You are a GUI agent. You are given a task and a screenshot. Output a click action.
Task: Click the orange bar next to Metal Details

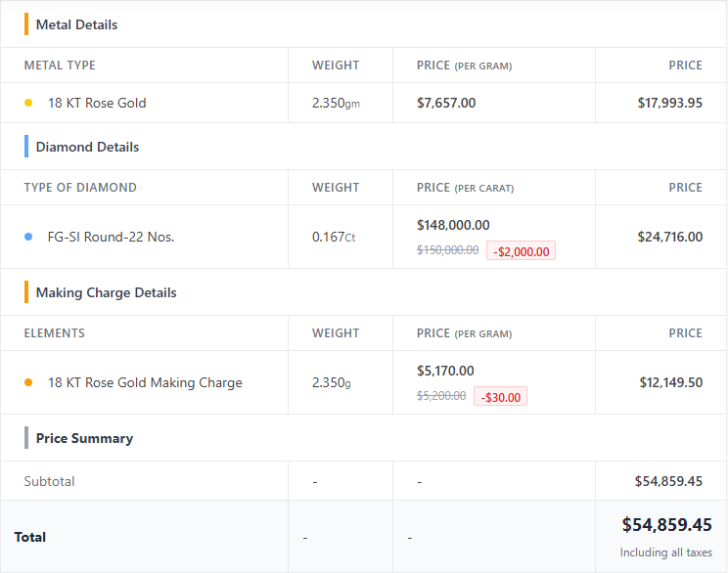(x=26, y=24)
